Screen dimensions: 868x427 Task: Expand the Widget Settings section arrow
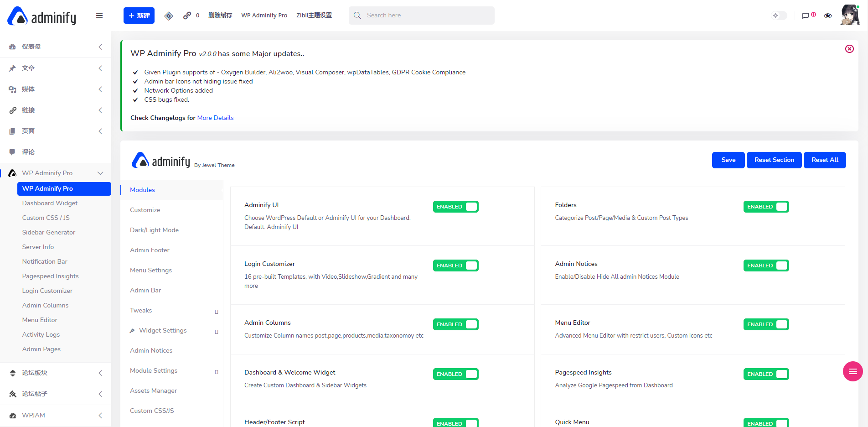[x=217, y=332]
